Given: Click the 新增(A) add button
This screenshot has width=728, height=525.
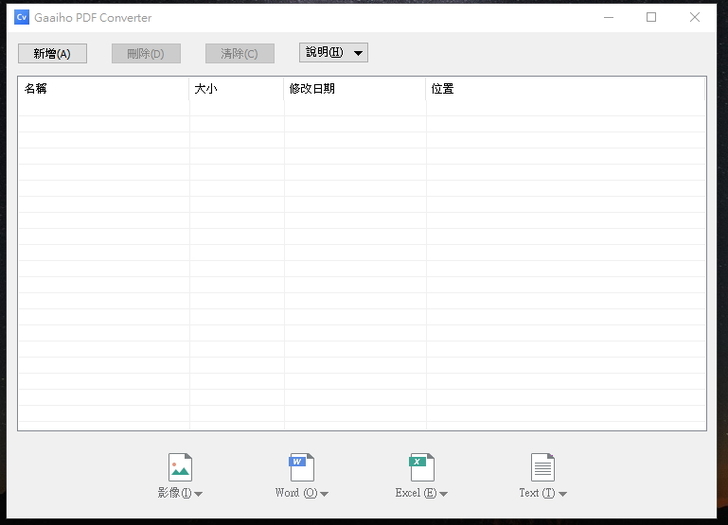Looking at the screenshot, I should 52,53.
